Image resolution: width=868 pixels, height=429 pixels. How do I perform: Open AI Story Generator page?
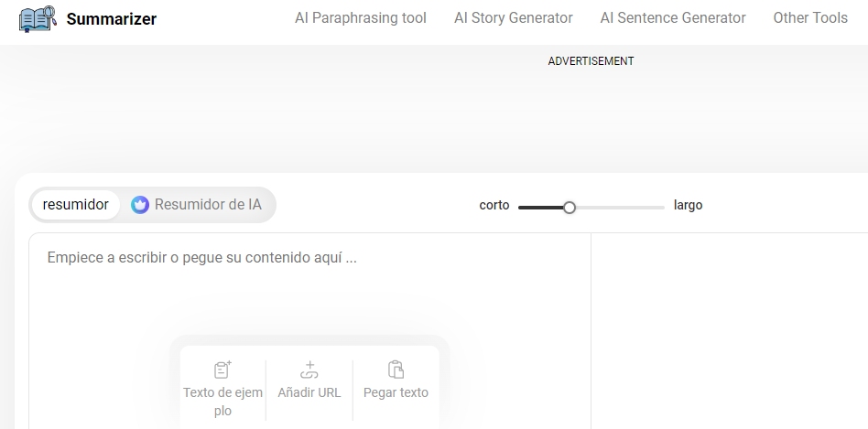pos(513,18)
